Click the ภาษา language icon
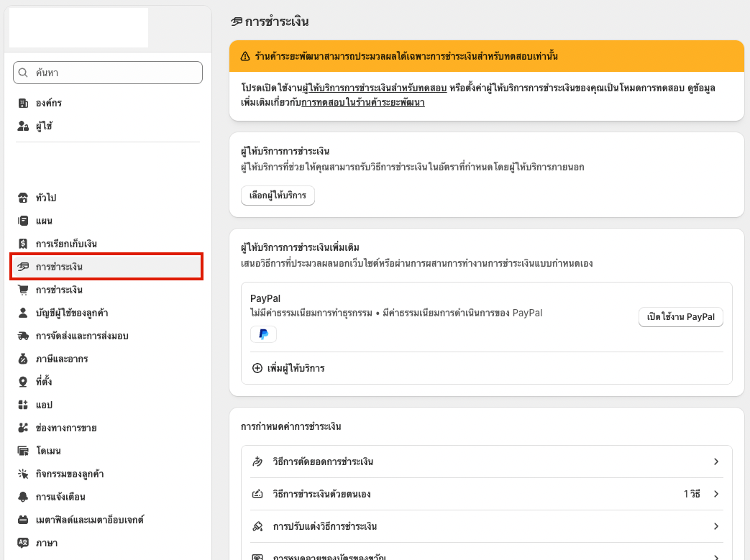The height and width of the screenshot is (560, 750). [x=23, y=543]
